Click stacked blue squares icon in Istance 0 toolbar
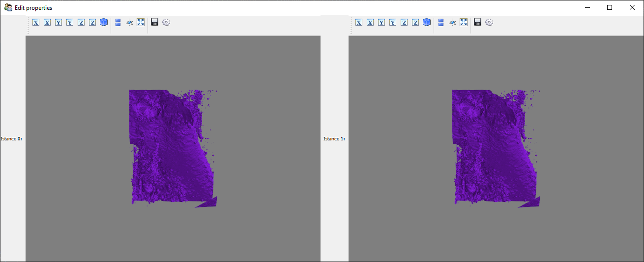 [118, 22]
